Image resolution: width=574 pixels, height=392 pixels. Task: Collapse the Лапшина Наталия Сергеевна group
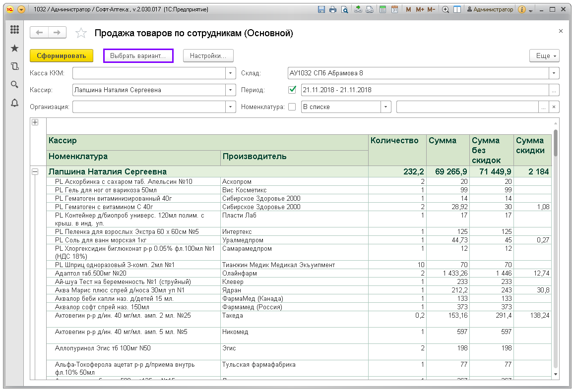tap(35, 171)
